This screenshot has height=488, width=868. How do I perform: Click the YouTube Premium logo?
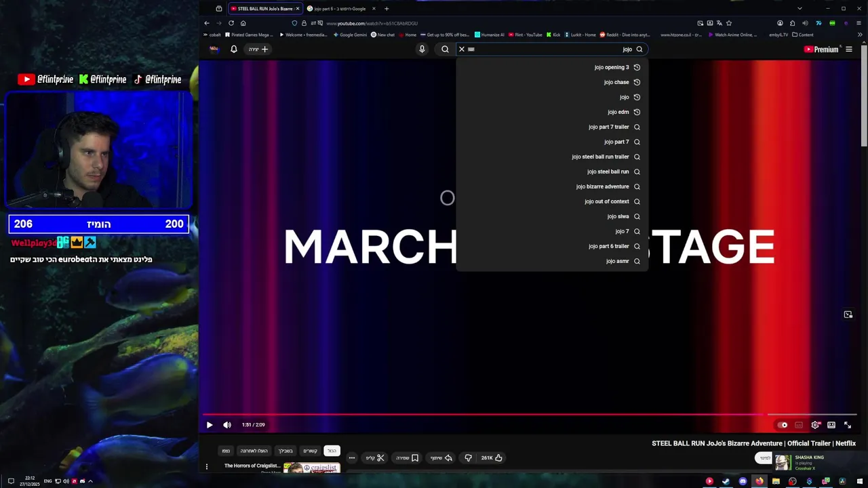tap(821, 49)
